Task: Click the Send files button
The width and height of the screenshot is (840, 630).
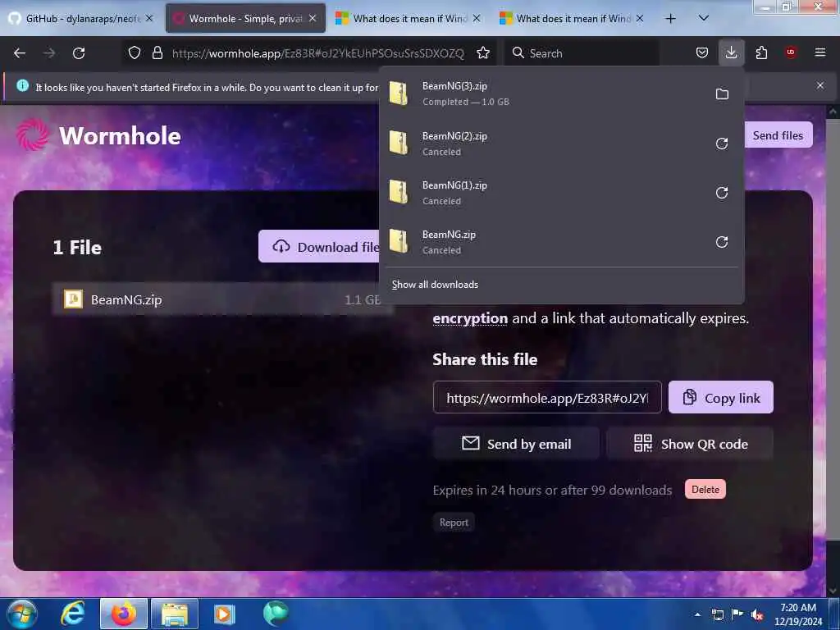Action: [x=778, y=135]
